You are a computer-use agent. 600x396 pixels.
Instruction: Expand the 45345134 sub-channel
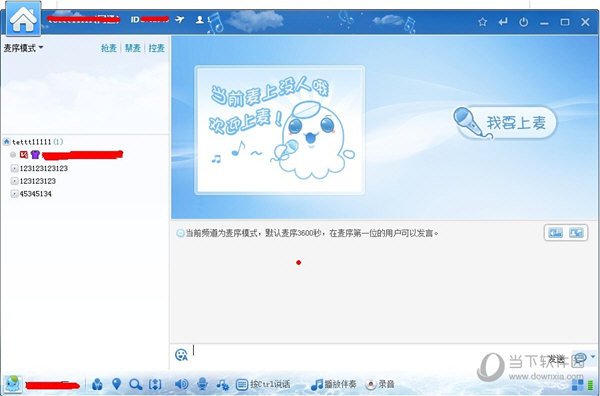(15, 194)
